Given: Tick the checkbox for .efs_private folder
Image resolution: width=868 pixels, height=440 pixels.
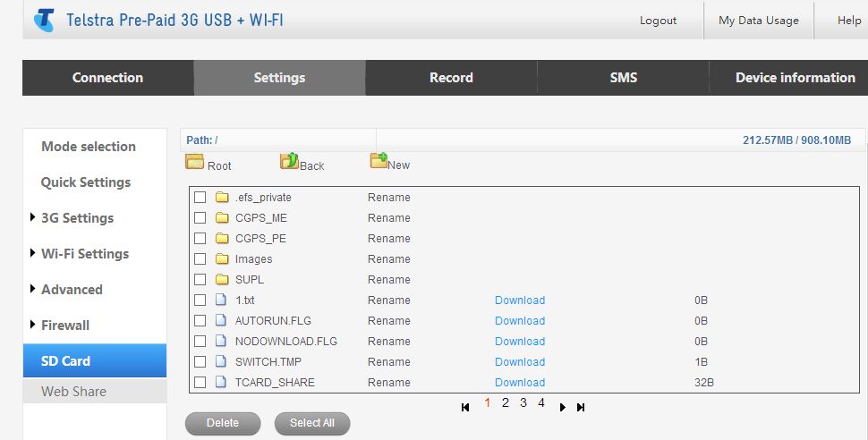Looking at the screenshot, I should click(200, 198).
